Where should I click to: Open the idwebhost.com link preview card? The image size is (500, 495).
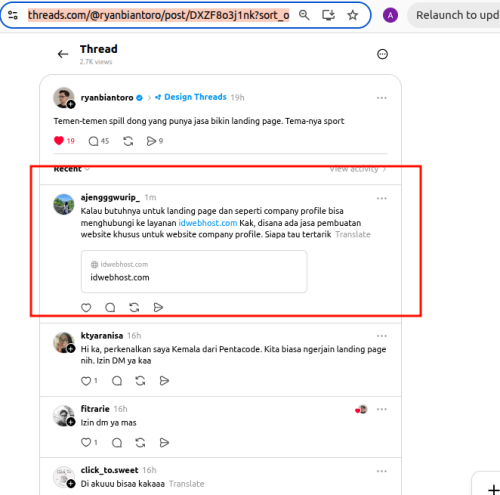[x=194, y=272]
